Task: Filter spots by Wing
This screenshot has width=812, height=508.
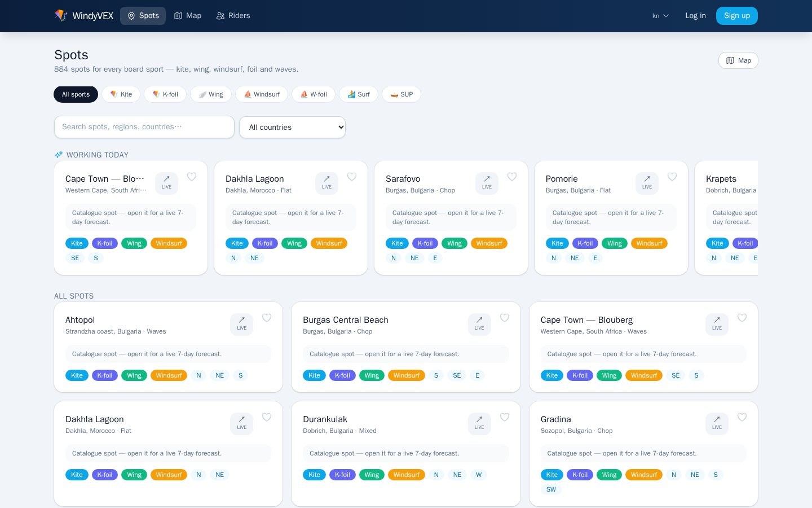Action: pos(211,94)
